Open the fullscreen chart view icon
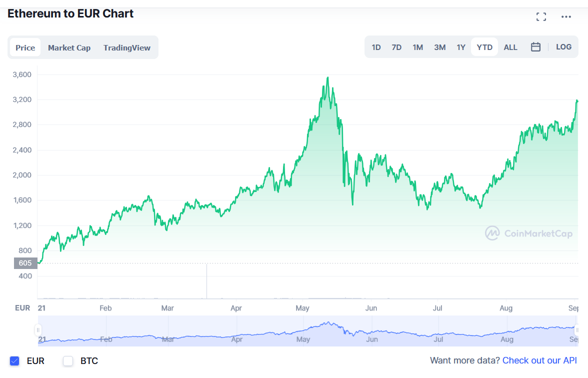This screenshot has width=588, height=378. click(x=541, y=16)
